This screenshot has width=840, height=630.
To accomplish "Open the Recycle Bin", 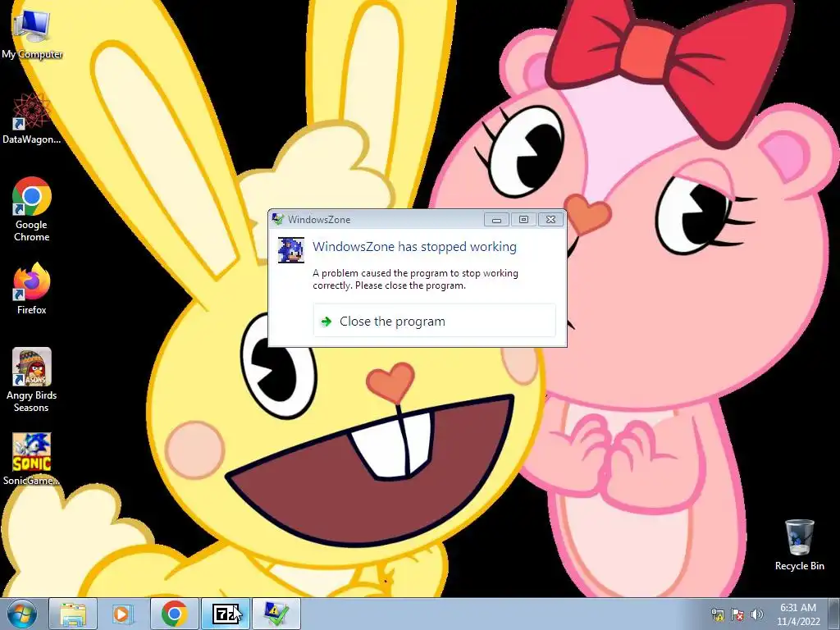I will [799, 545].
